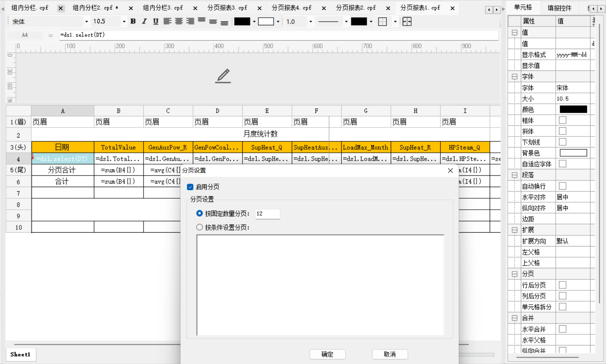Switch to 组内分栏3.cpf tab

point(163,8)
